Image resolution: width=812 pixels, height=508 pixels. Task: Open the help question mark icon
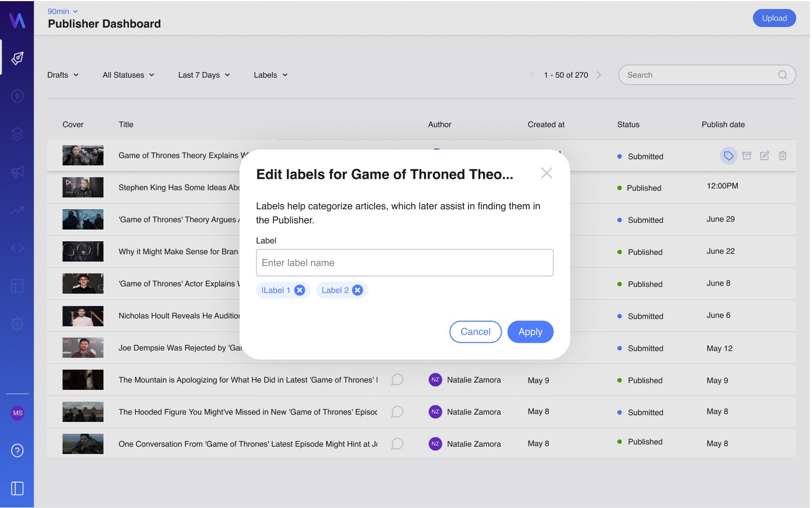pyautogui.click(x=17, y=451)
